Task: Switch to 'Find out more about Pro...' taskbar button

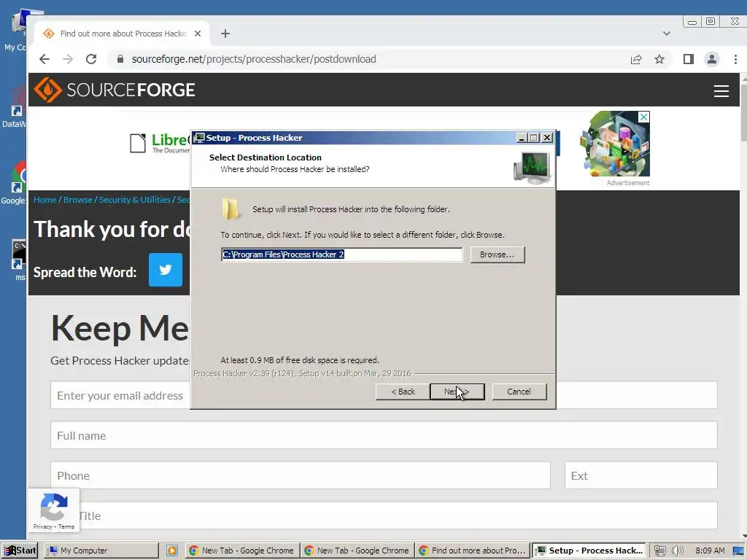Action: pyautogui.click(x=472, y=551)
